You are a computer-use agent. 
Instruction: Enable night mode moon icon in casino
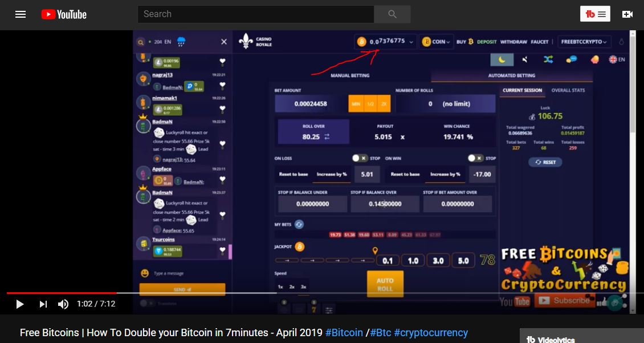[x=502, y=59]
